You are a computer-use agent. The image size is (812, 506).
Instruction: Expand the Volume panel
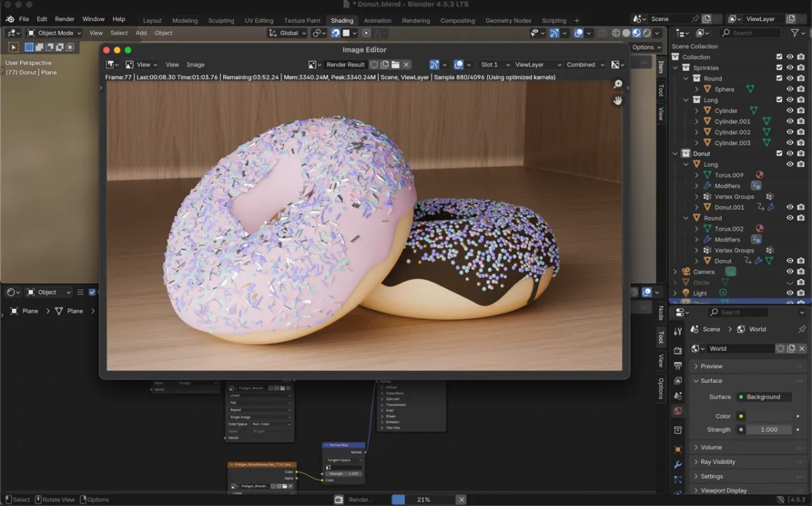coord(711,447)
